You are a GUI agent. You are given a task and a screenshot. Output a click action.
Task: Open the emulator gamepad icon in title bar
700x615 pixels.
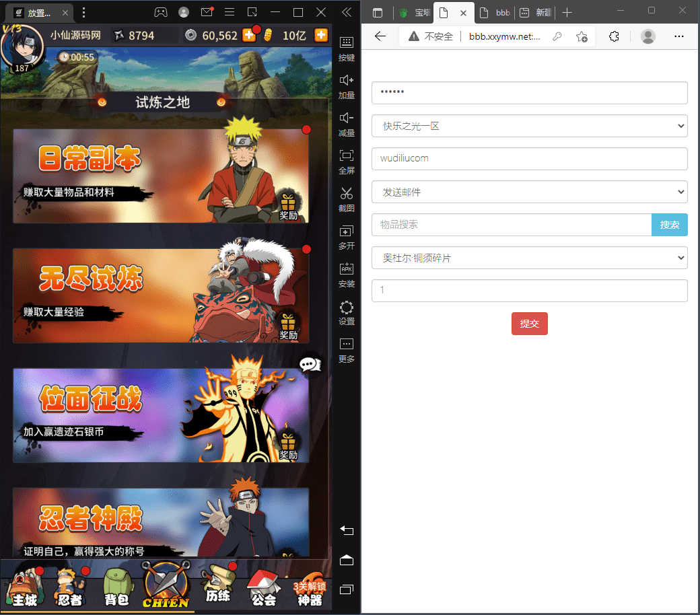[161, 13]
